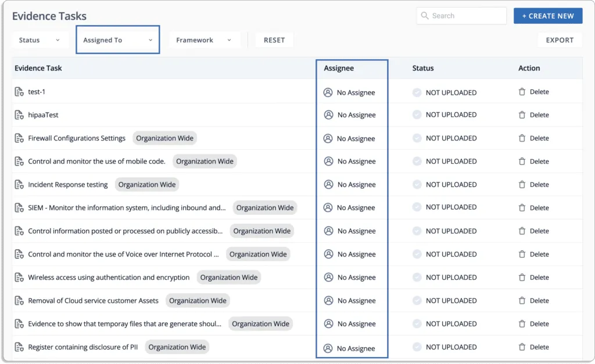Click assignee avatar icon in hipaaTest row
Image resolution: width=595 pixels, height=364 pixels.
point(329,115)
